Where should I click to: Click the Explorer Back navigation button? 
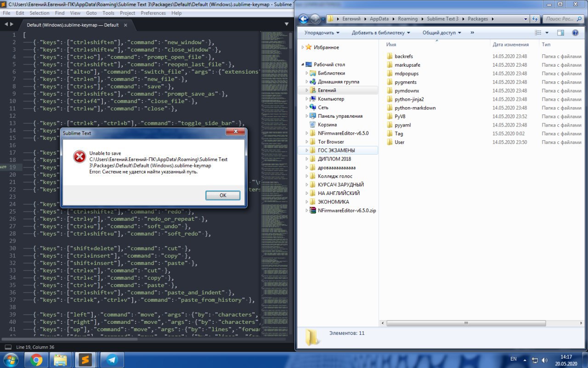click(x=304, y=19)
